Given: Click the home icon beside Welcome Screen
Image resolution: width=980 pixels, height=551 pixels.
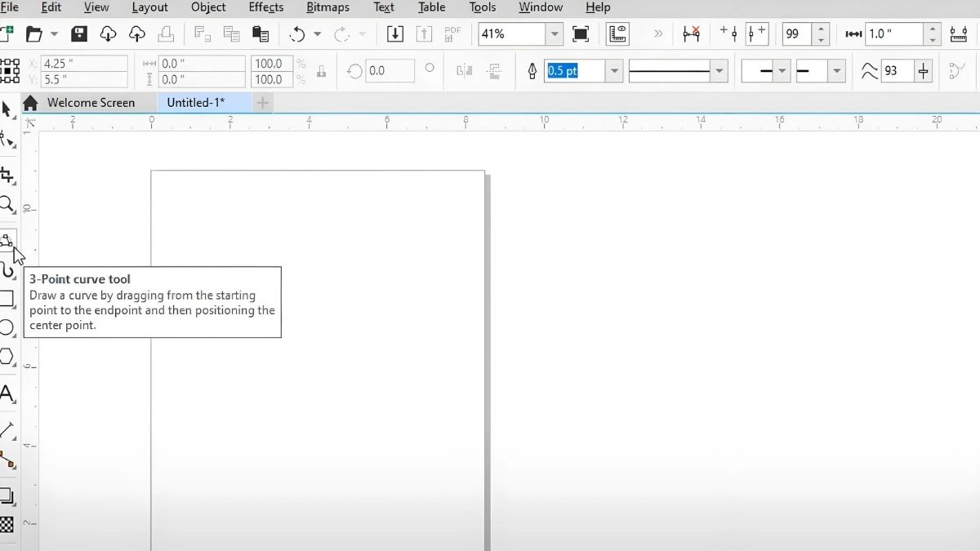Looking at the screenshot, I should tap(30, 103).
